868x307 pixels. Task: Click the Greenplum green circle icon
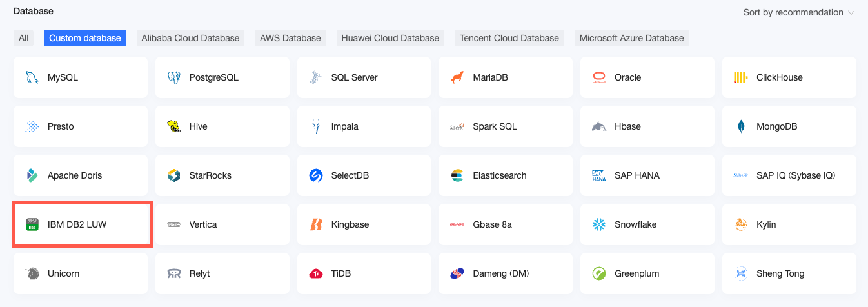coord(599,273)
